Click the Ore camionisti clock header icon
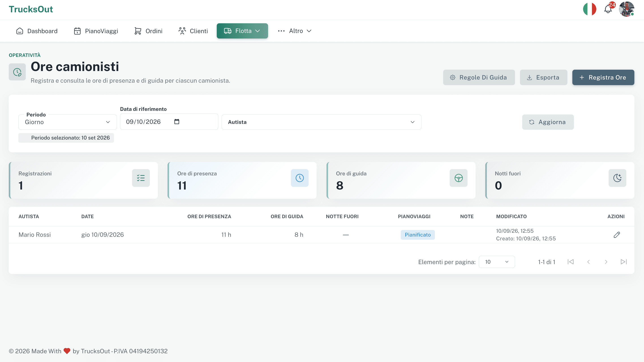Viewport: 644px width, 362px height. click(x=17, y=72)
